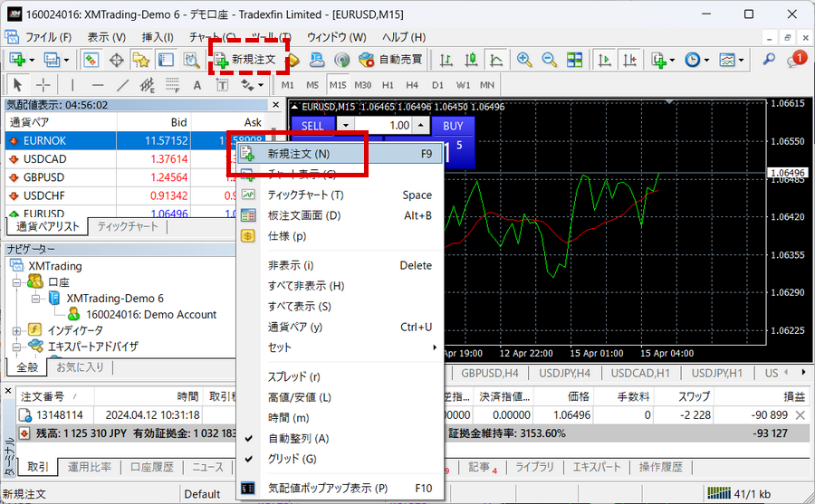Switch to MN timeframe
The image size is (815, 504).
(487, 85)
